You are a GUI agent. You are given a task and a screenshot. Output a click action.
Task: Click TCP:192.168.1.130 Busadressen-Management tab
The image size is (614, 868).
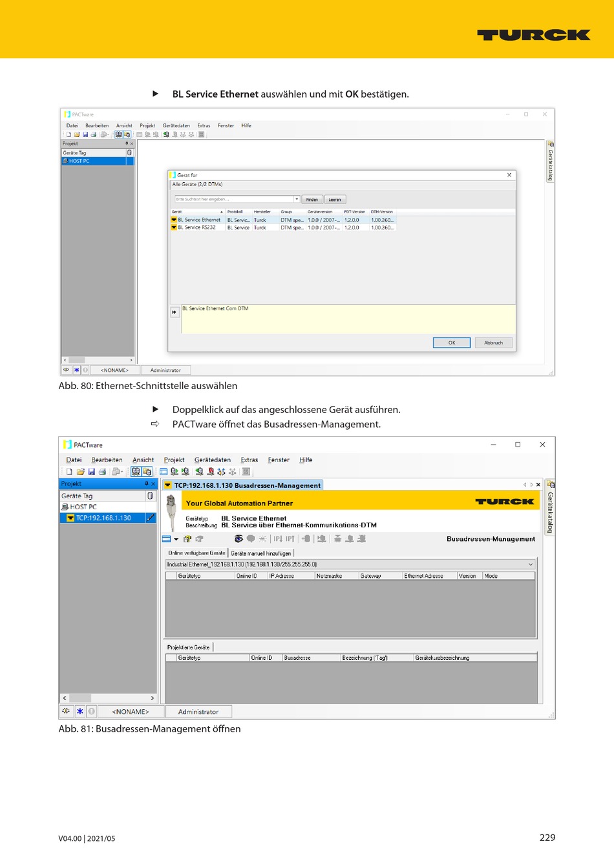[242, 485]
